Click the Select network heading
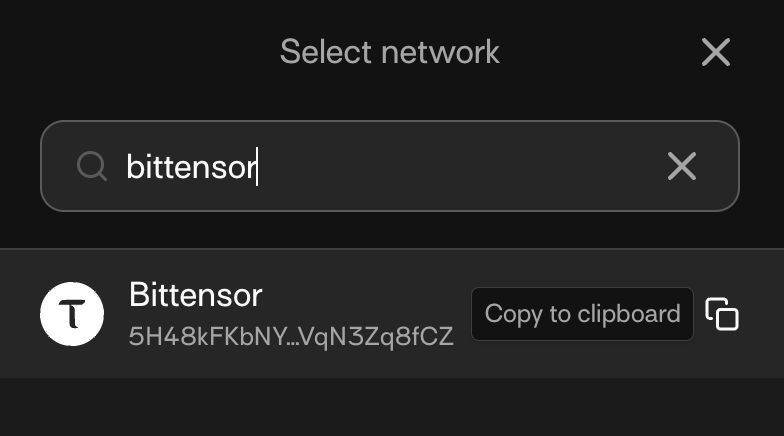The height and width of the screenshot is (436, 784). click(389, 52)
